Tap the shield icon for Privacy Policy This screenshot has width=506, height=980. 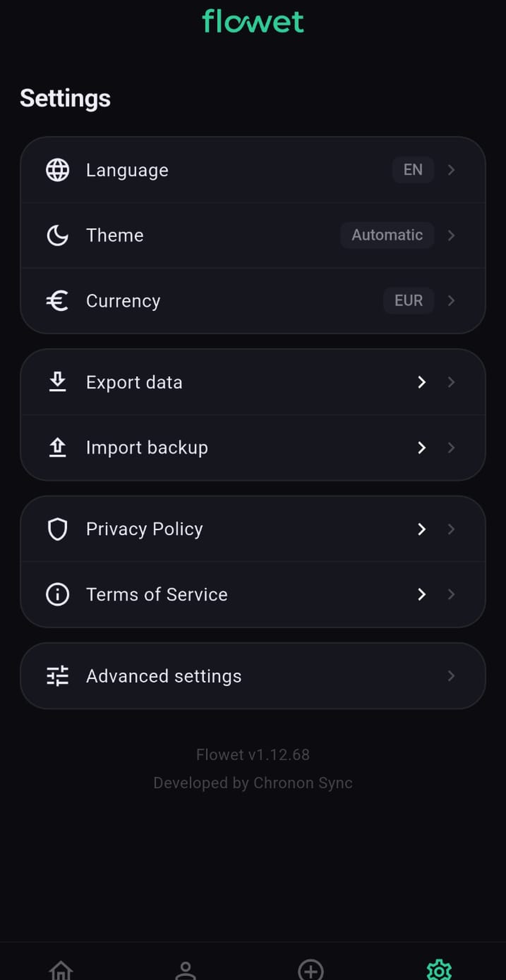(58, 529)
